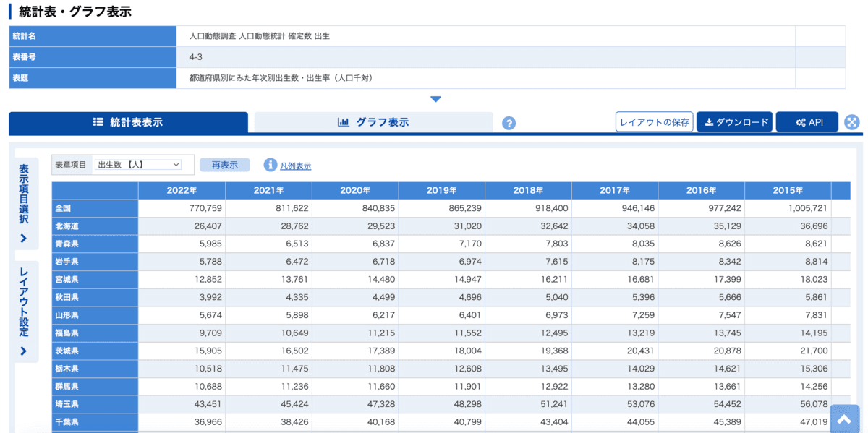Click the 2020年 column header
Screen dimensions: 868x433
pos(355,190)
